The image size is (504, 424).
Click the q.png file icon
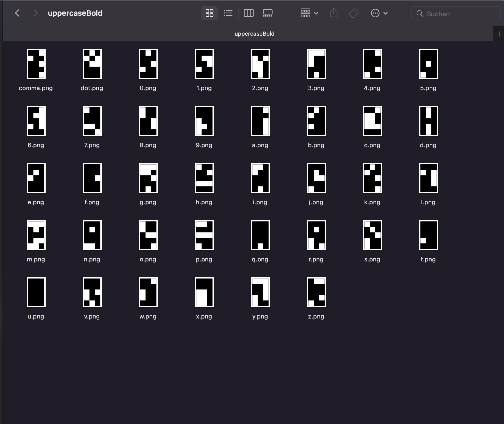pos(260,235)
